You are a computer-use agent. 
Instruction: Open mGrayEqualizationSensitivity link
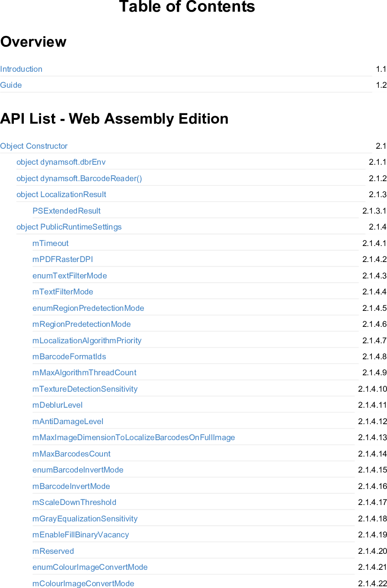point(85,519)
